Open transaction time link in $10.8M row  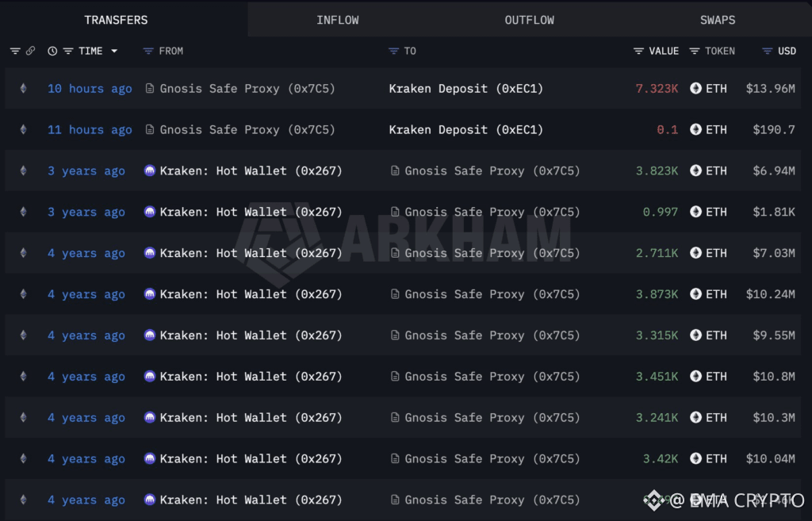click(x=86, y=377)
